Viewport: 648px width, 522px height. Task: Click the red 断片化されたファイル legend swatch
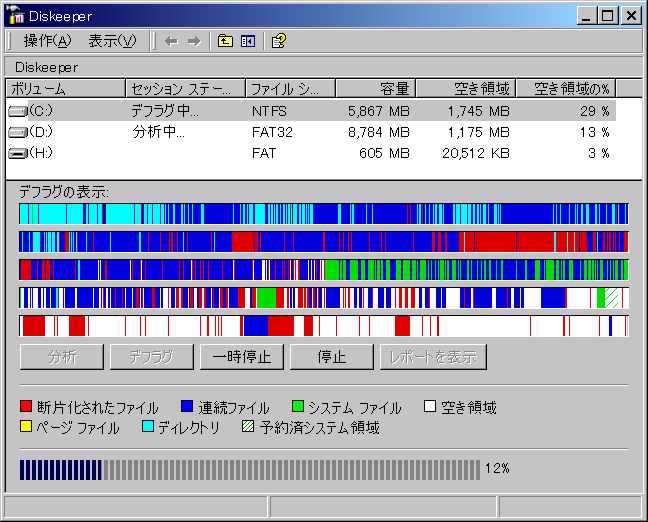[26, 406]
